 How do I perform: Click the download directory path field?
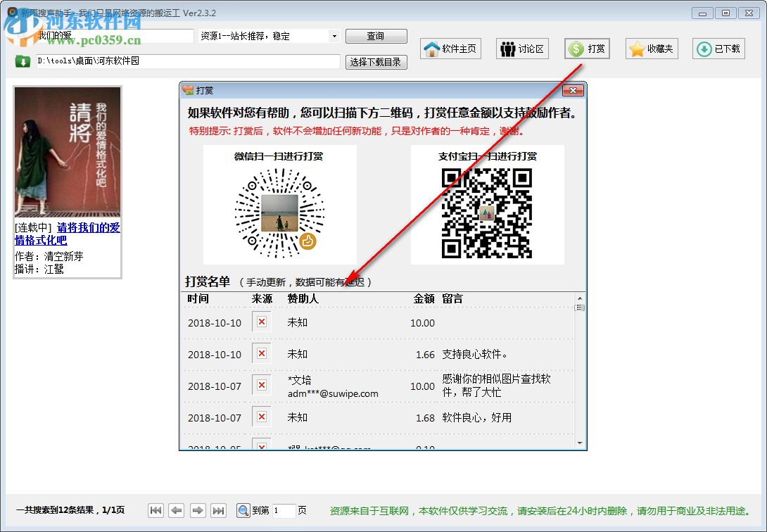[x=188, y=61]
